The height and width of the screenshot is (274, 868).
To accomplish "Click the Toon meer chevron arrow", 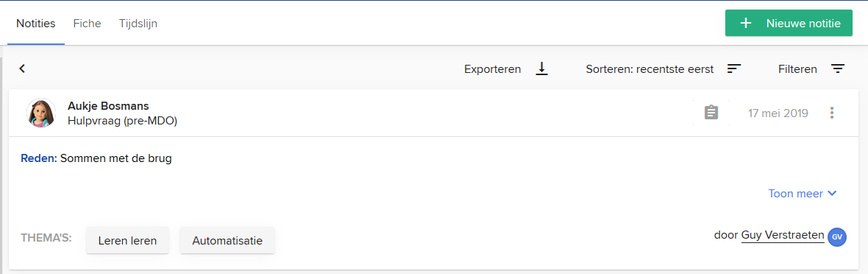I will [831, 194].
